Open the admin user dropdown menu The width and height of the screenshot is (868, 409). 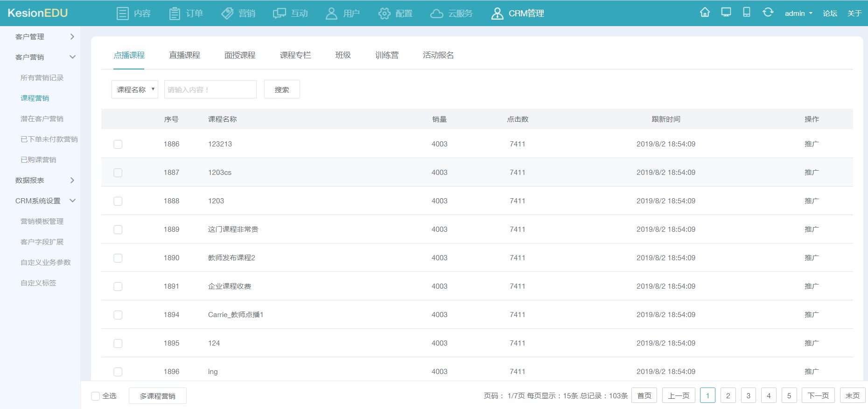pyautogui.click(x=798, y=14)
